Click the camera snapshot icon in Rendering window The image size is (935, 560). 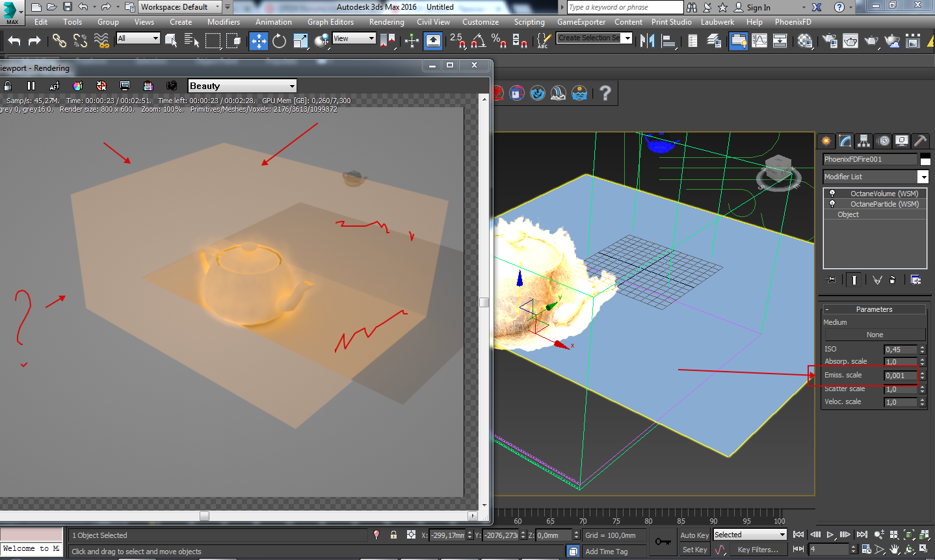172,86
